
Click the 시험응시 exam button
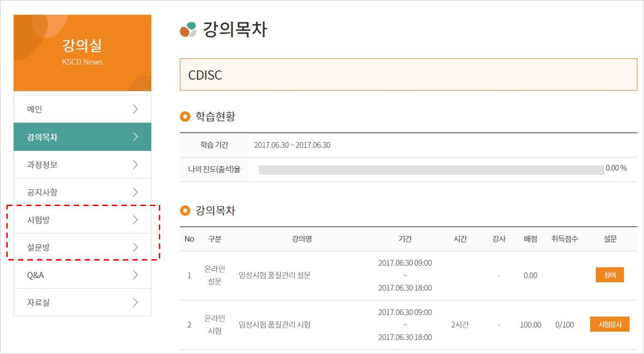tap(610, 324)
